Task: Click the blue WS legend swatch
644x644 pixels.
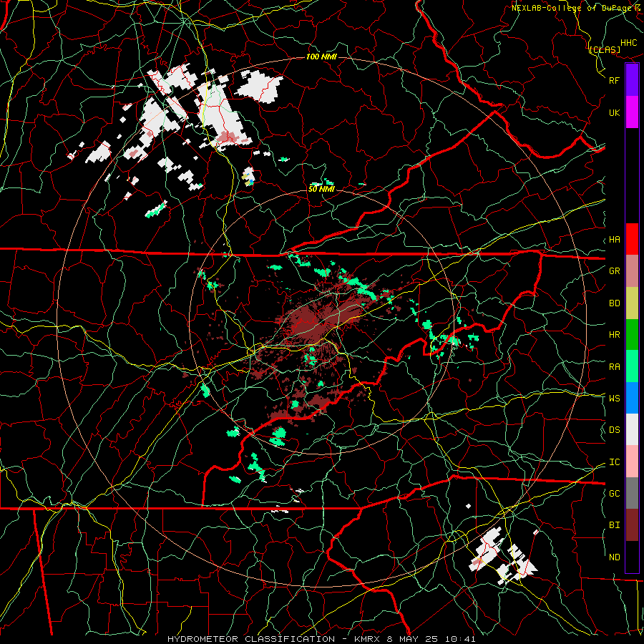Action: pos(632,398)
